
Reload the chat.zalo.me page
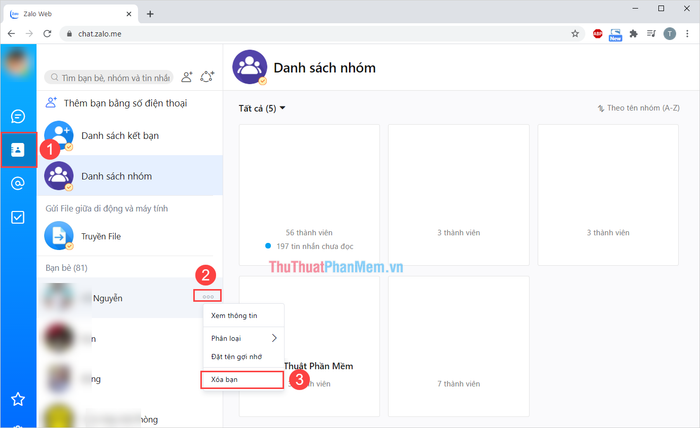[x=47, y=33]
